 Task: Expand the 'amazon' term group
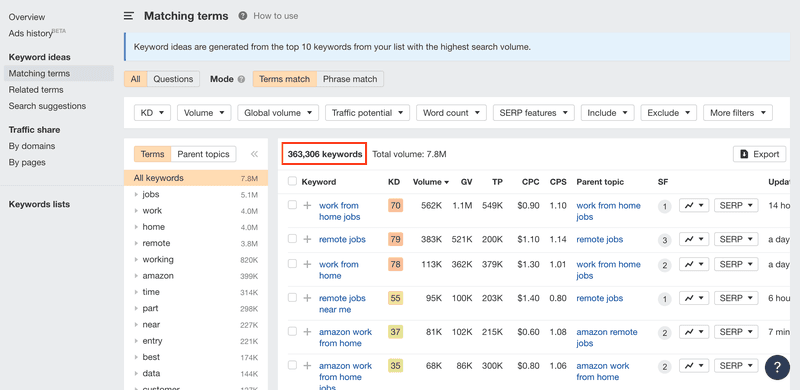[137, 276]
